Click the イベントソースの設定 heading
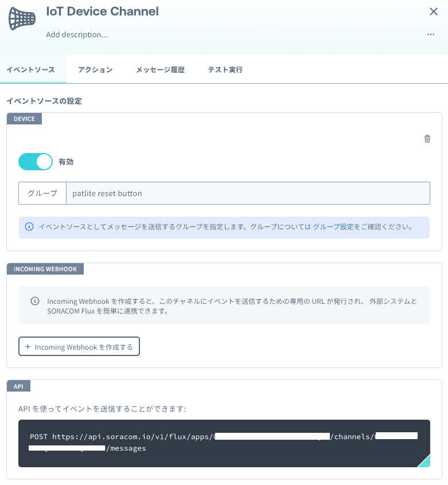This screenshot has height=485, width=448. [44, 101]
